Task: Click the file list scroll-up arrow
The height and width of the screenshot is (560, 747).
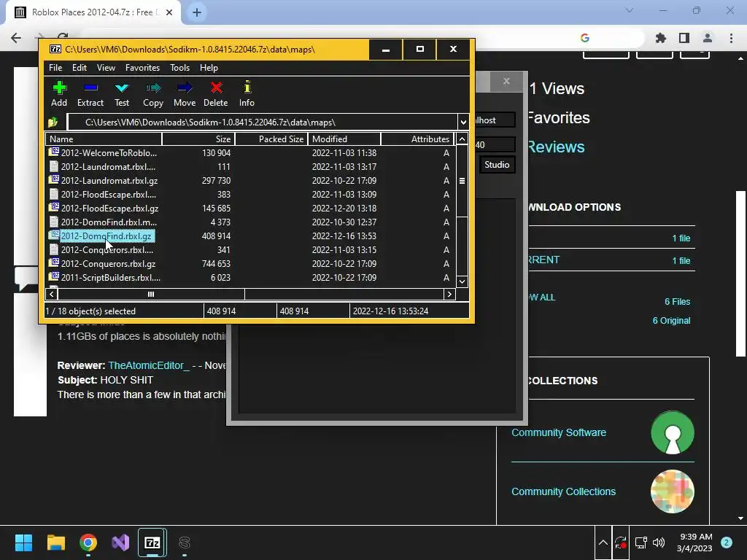Action: (462, 139)
